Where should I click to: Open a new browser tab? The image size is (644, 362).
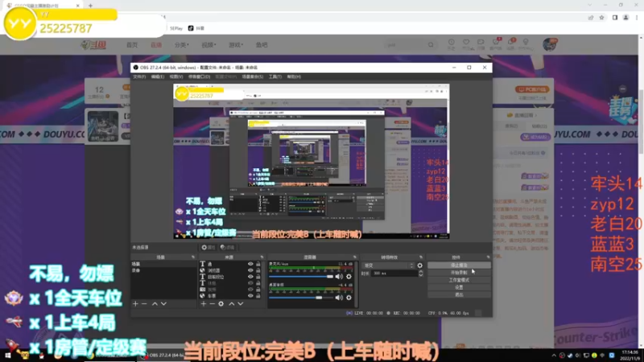coord(90,6)
